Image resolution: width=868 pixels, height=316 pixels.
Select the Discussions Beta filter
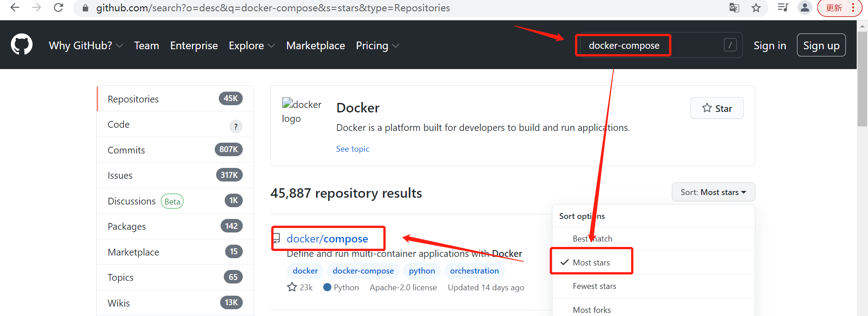pyautogui.click(x=175, y=201)
